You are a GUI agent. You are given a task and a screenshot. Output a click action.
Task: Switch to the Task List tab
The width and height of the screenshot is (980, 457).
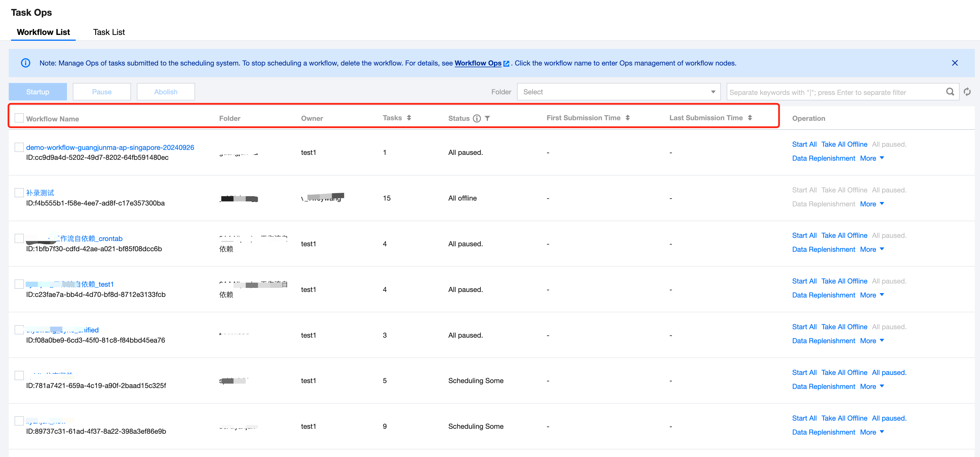pos(109,32)
